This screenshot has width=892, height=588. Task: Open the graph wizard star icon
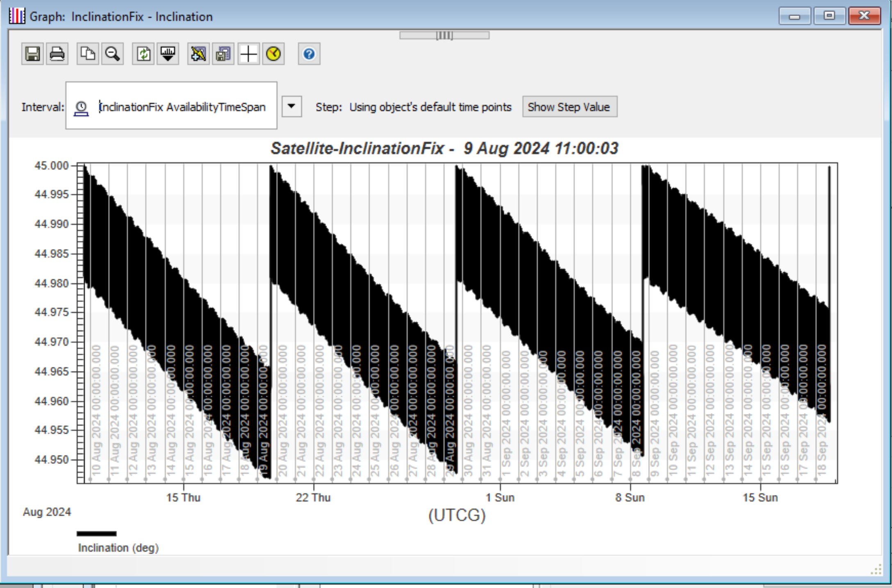198,54
